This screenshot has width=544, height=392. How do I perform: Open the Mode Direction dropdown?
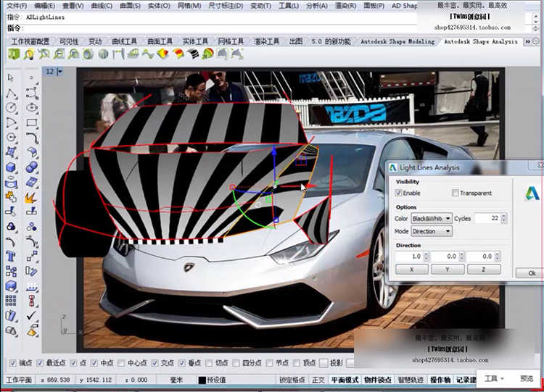tap(432, 232)
